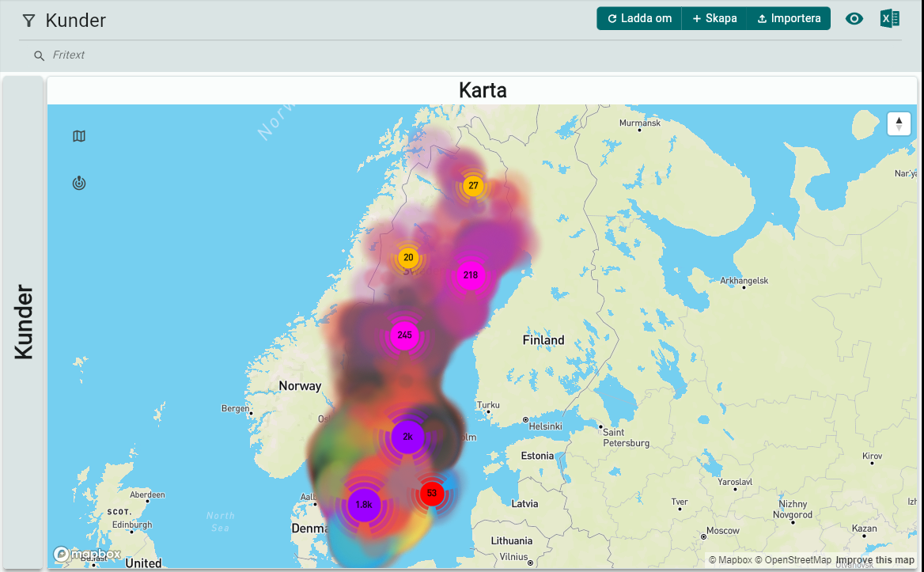Click the Edinburgh city label
924x572 pixels.
[132, 525]
